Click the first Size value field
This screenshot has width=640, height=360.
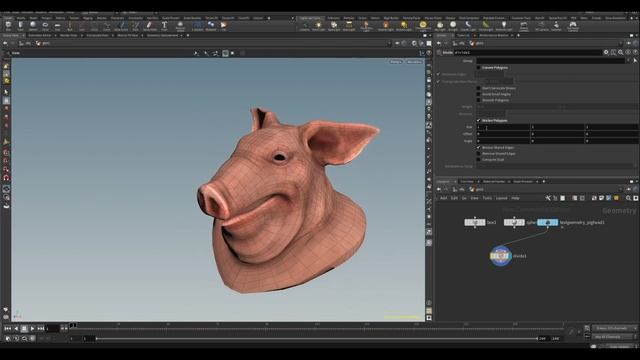503,127
